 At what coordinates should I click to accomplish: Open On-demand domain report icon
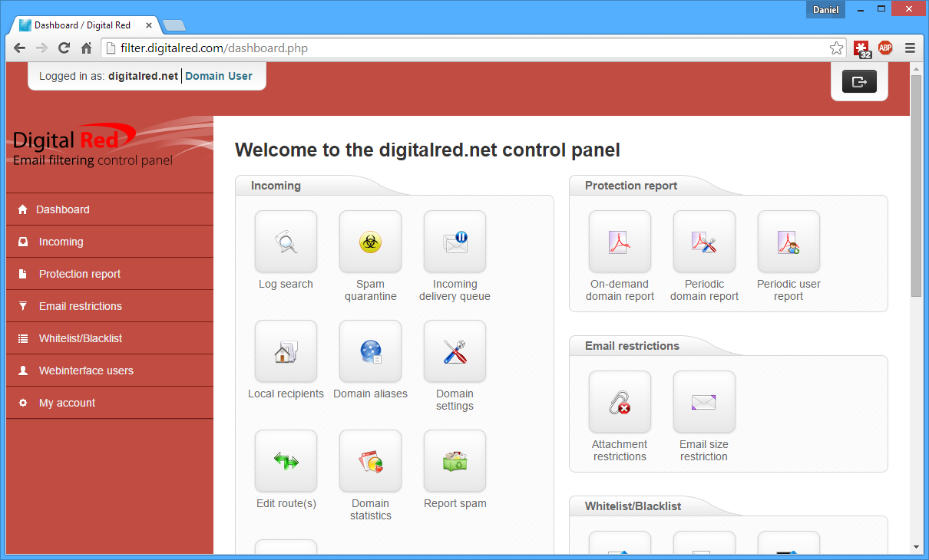(620, 242)
